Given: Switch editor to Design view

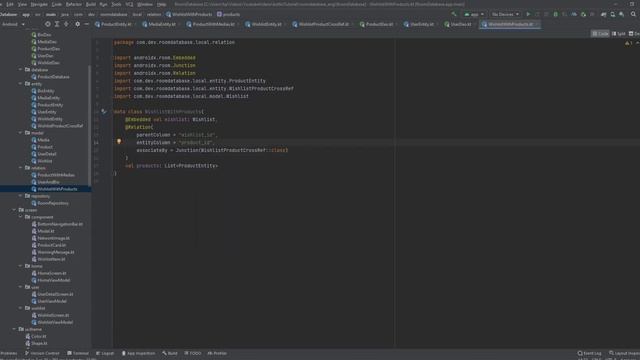Looking at the screenshot, I should tap(634, 33).
